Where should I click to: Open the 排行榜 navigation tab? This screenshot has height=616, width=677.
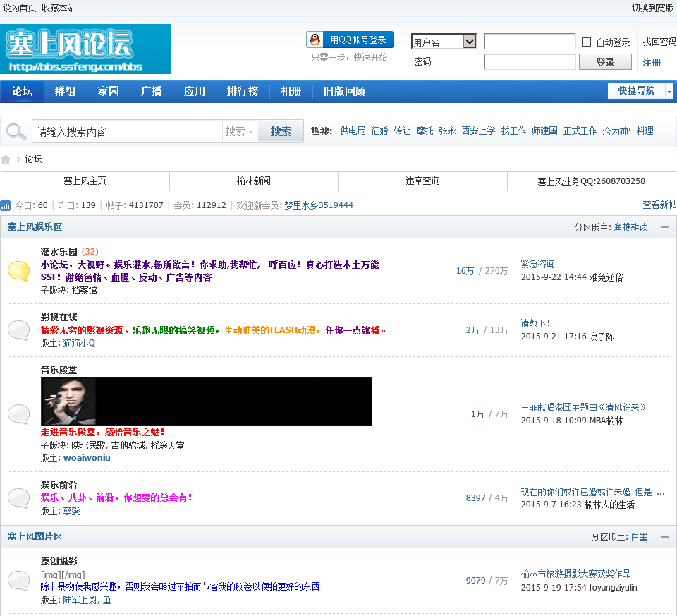point(243,91)
